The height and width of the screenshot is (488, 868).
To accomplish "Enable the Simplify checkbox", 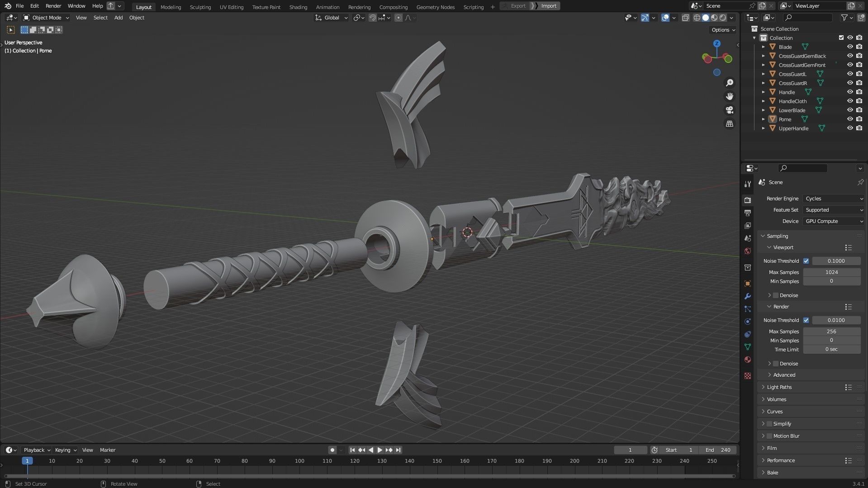I will pyautogui.click(x=769, y=424).
